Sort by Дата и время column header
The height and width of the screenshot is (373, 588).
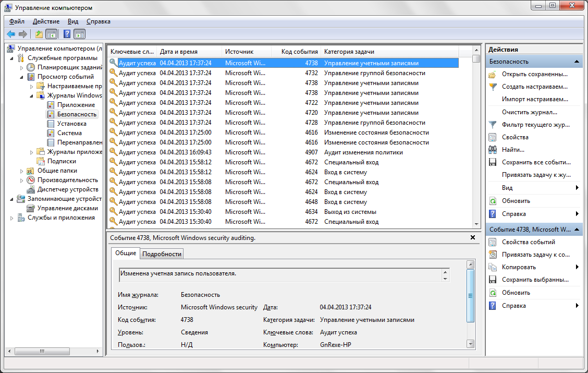pos(190,52)
